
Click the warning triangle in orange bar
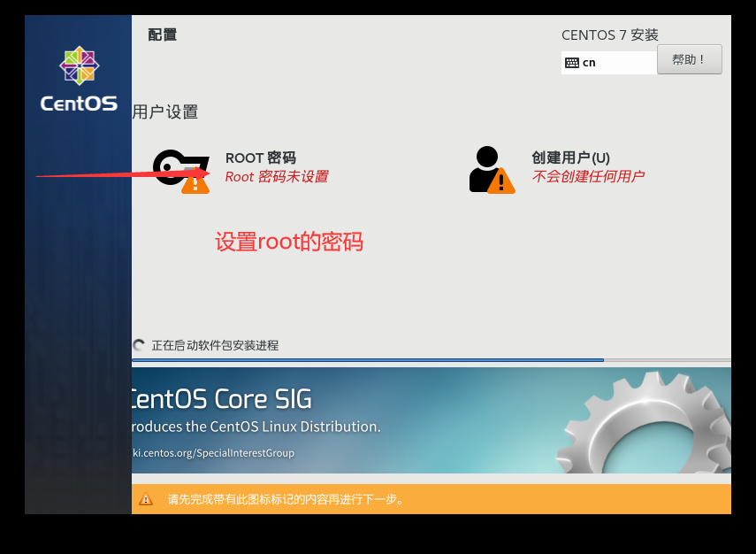click(146, 499)
